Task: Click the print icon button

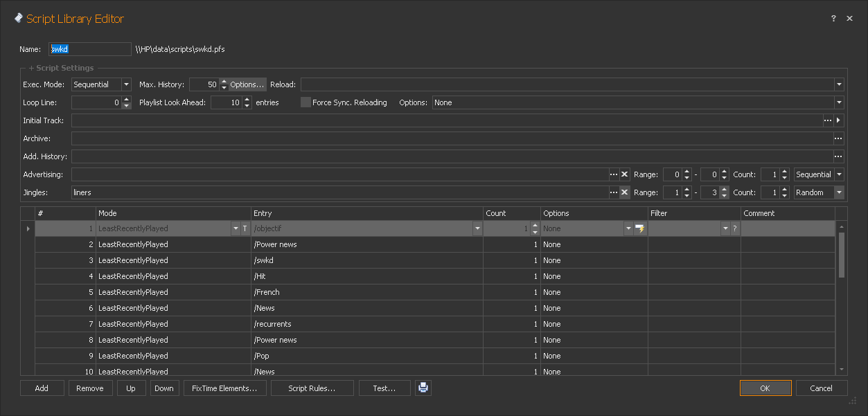Action: coord(423,388)
